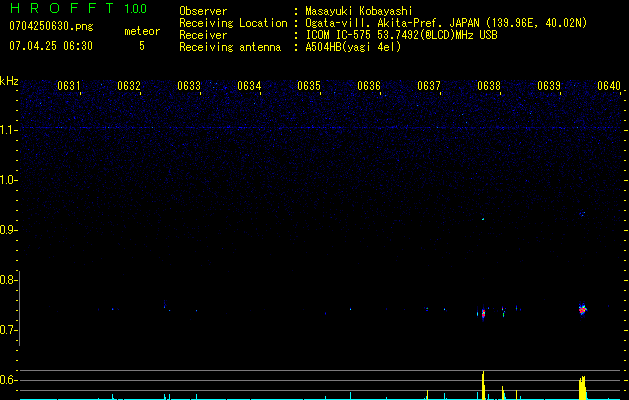Select the file name 0704250630.png

coord(51,26)
